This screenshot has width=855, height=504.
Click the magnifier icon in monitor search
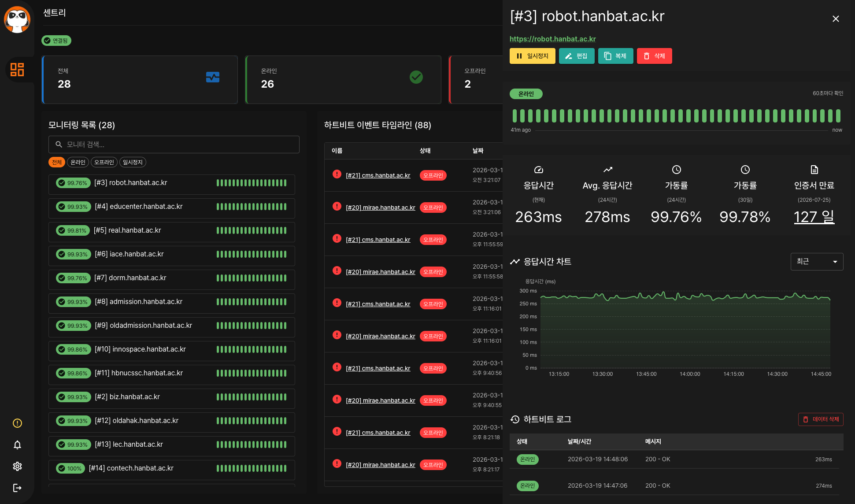coord(59,145)
